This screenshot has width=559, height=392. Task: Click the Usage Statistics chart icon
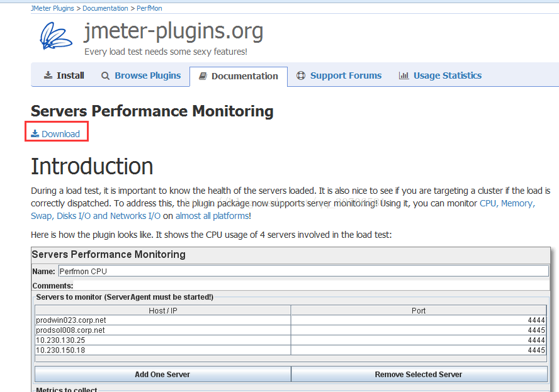(404, 76)
